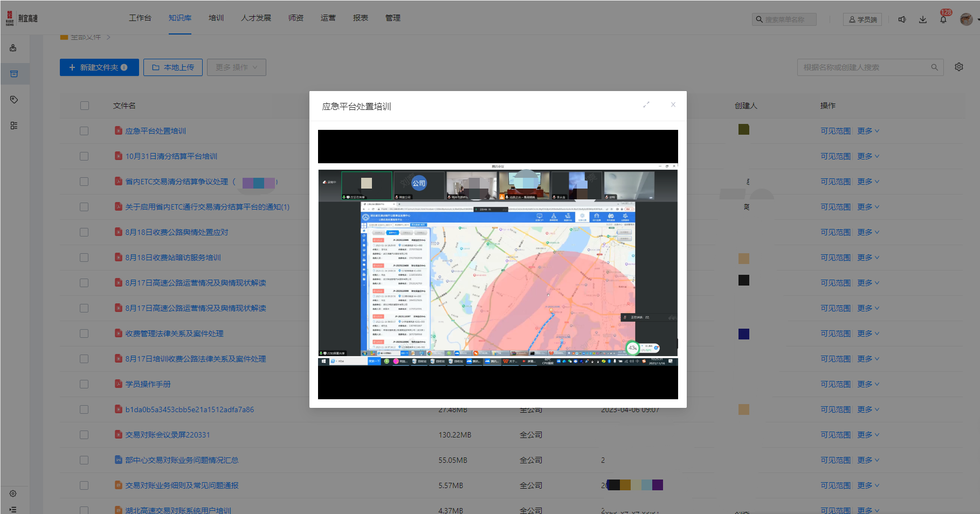Check the box for 应急平台处置培训
This screenshot has height=514, width=980.
coord(84,131)
